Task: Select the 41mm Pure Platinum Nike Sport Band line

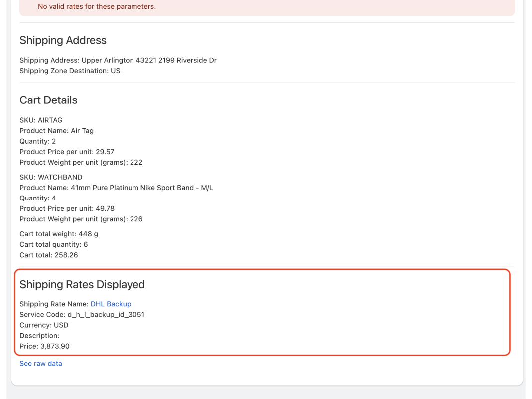Action: coord(117,188)
